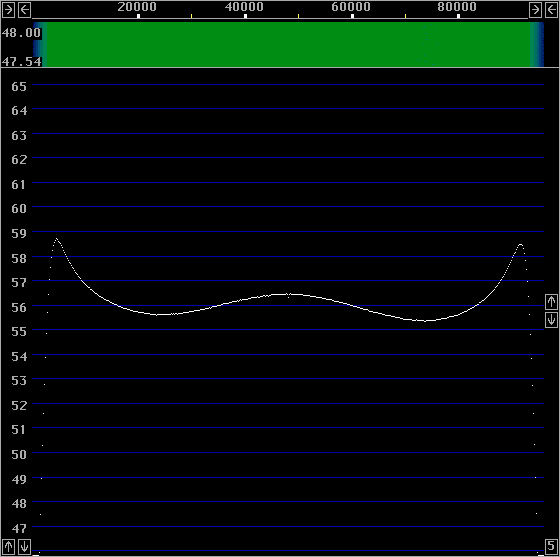Click the 80000 frequency scale label
This screenshot has width=560, height=557.
click(x=457, y=7)
